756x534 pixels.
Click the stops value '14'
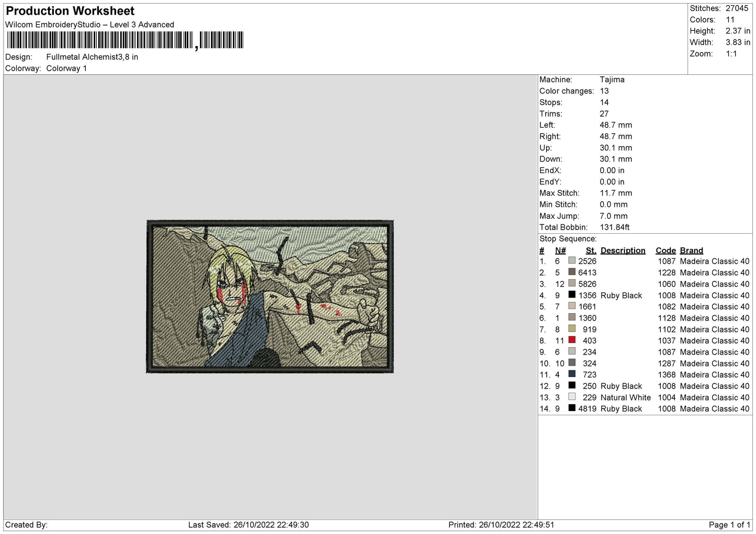604,103
